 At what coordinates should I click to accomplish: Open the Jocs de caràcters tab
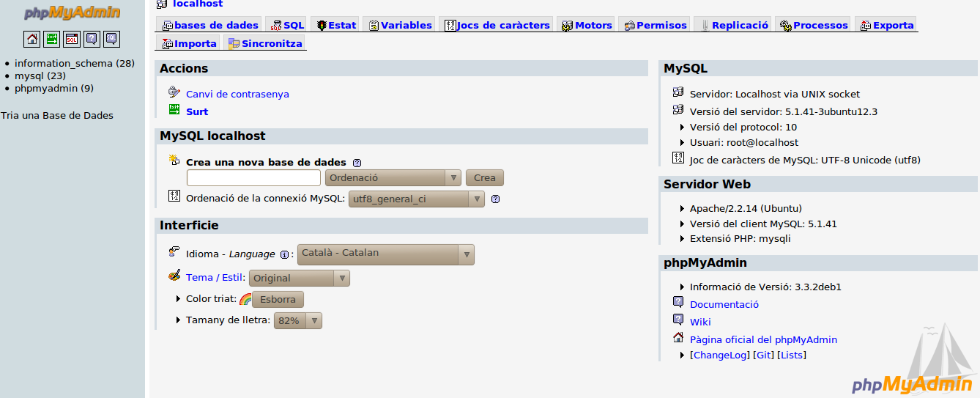(497, 25)
